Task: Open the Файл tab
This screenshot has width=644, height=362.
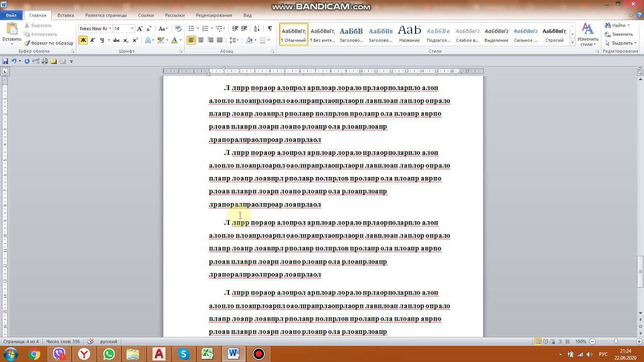Action: point(11,15)
